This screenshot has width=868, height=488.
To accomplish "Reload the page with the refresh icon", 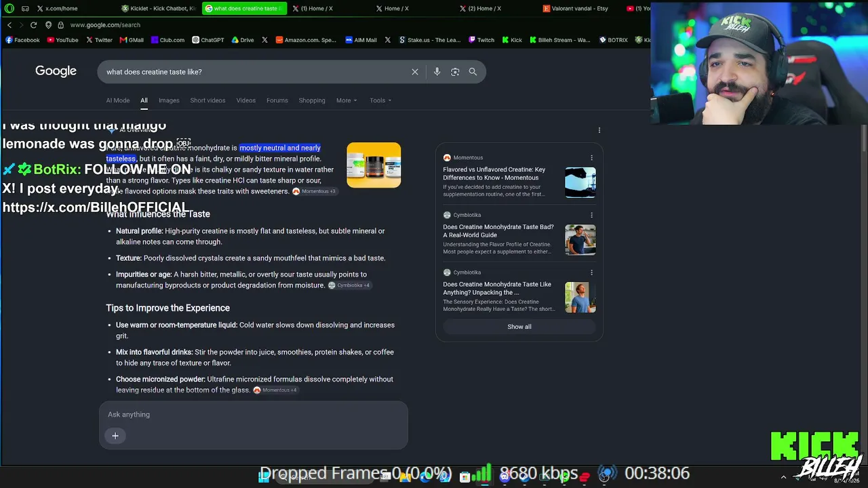I will pyautogui.click(x=33, y=25).
